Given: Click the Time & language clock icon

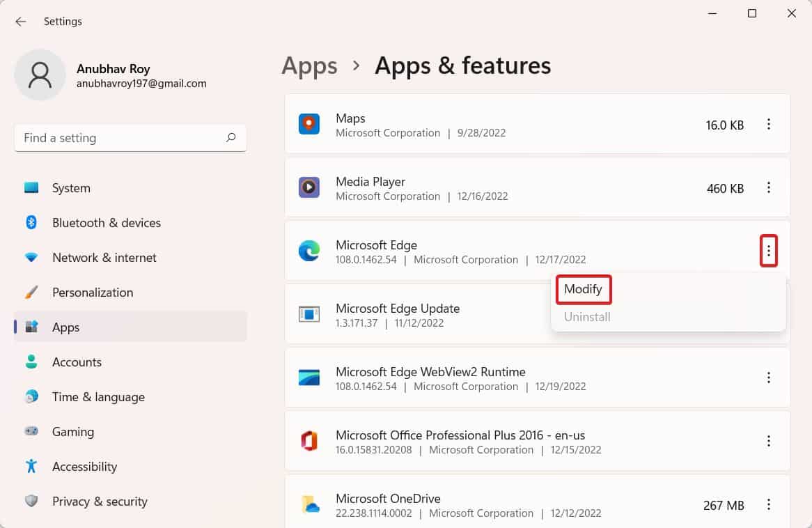Looking at the screenshot, I should (x=31, y=396).
